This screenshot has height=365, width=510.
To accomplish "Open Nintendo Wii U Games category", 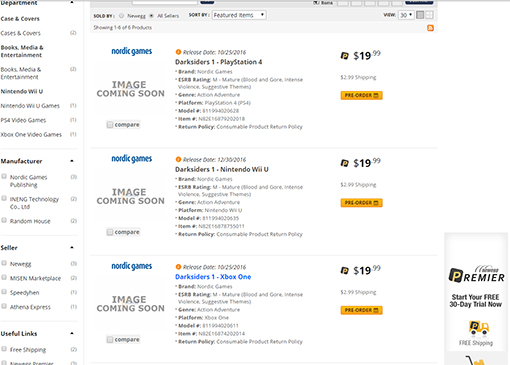I will pyautogui.click(x=30, y=106).
